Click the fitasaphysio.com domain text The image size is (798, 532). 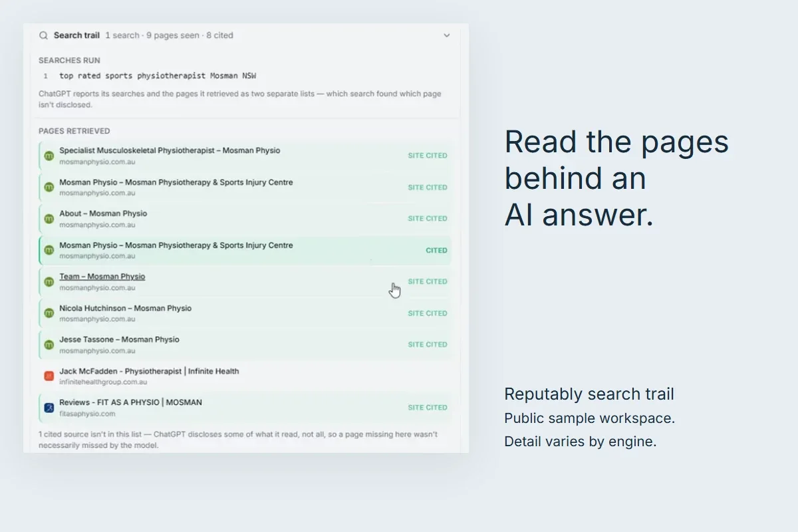87,414
